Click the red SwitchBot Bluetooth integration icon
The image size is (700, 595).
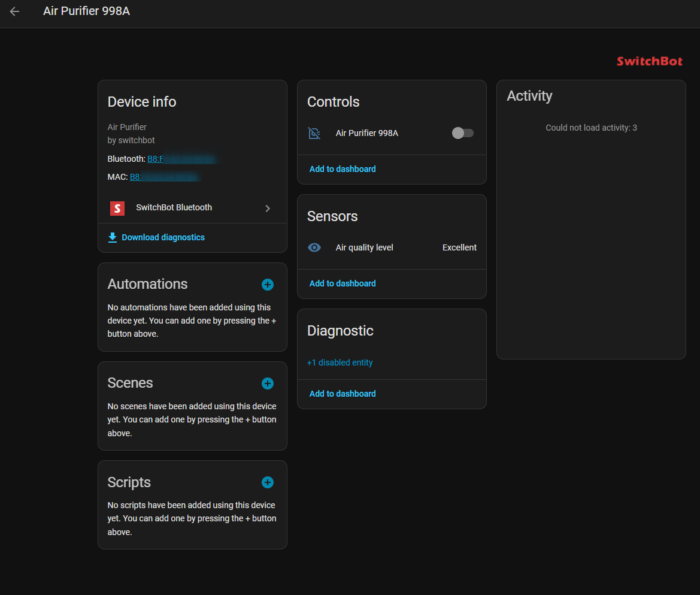click(x=117, y=208)
